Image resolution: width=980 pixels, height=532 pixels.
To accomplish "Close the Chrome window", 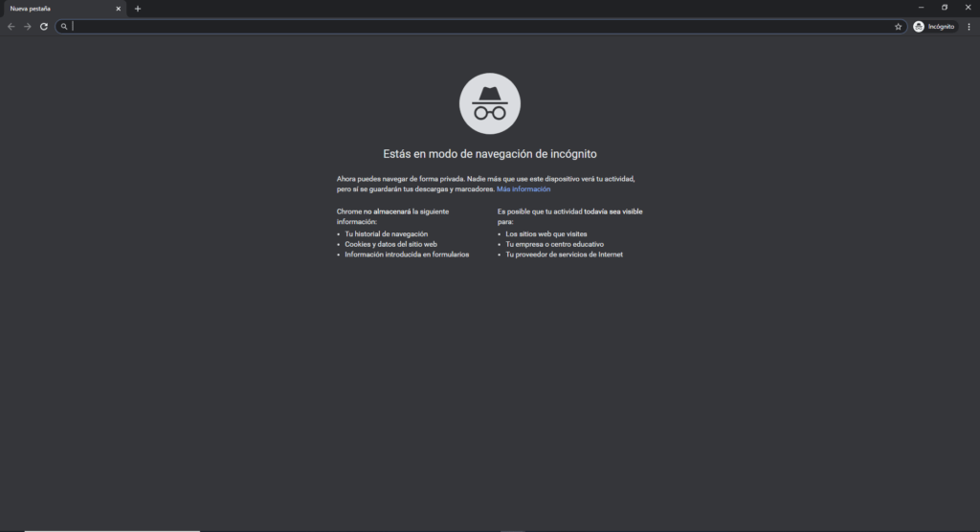I will click(x=968, y=8).
